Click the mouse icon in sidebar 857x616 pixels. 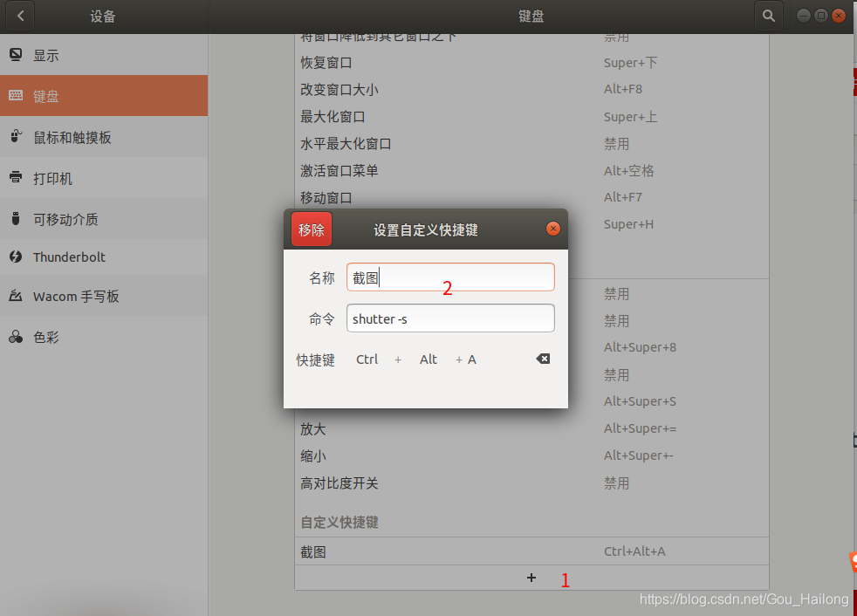coord(16,136)
